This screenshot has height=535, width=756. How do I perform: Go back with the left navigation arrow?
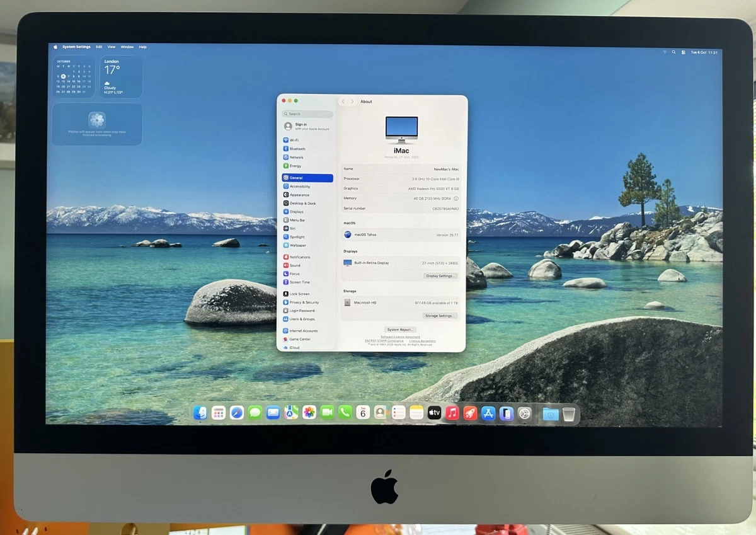pyautogui.click(x=343, y=101)
